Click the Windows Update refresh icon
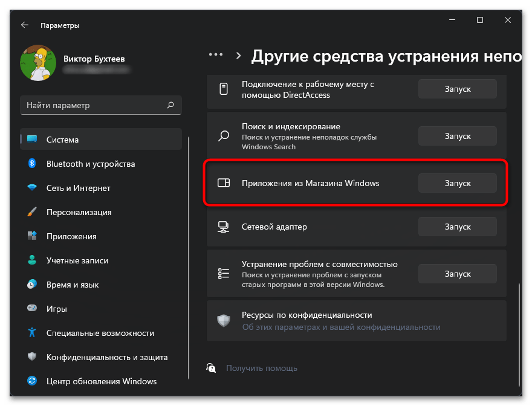 click(x=32, y=381)
